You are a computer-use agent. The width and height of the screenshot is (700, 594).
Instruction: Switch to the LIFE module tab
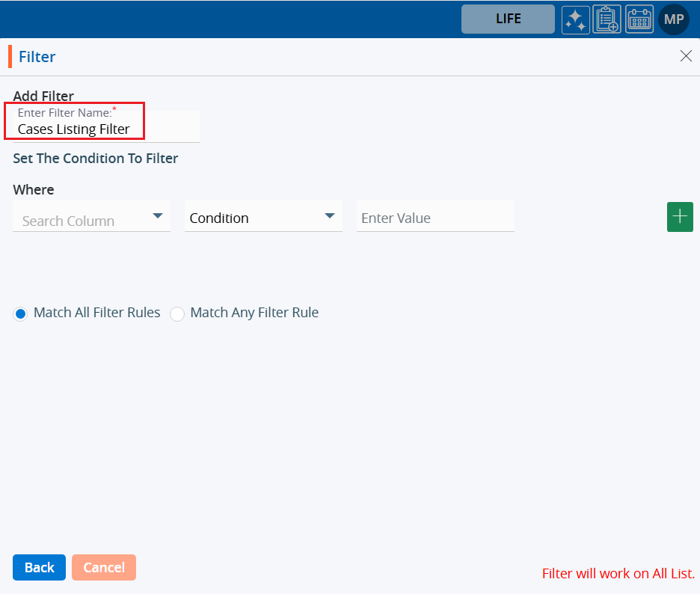(x=508, y=19)
